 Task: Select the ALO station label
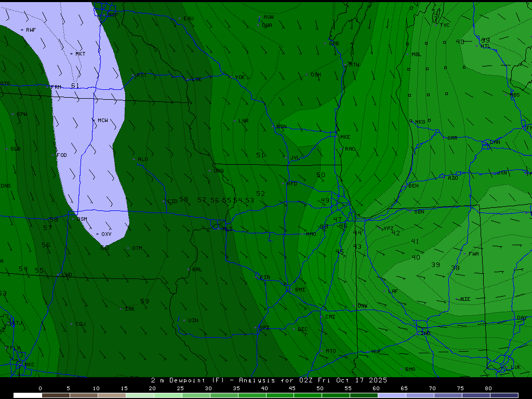coord(142,159)
